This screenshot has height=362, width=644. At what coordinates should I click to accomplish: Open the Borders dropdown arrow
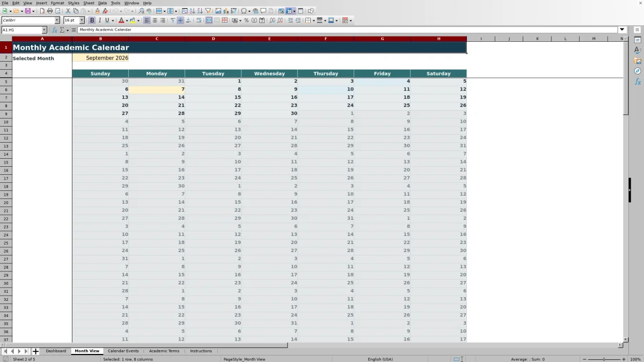(313, 20)
